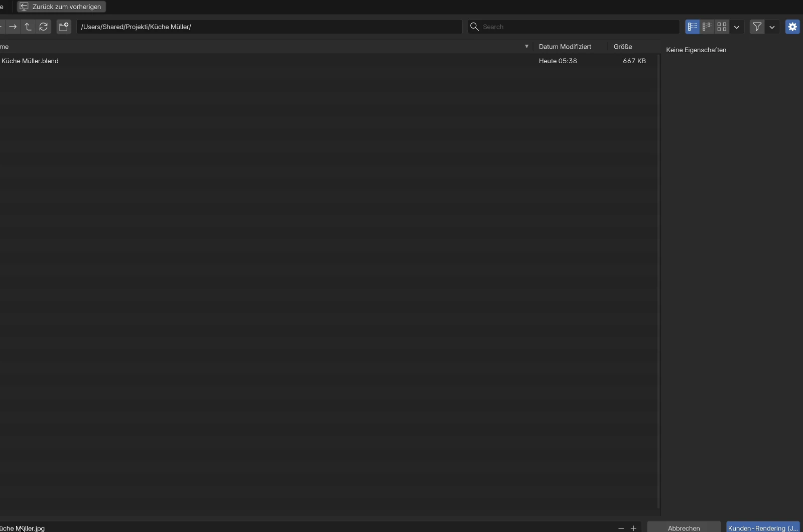Screen dimensions: 803x532
Task: Toggle the file filter funnel
Action: (757, 27)
